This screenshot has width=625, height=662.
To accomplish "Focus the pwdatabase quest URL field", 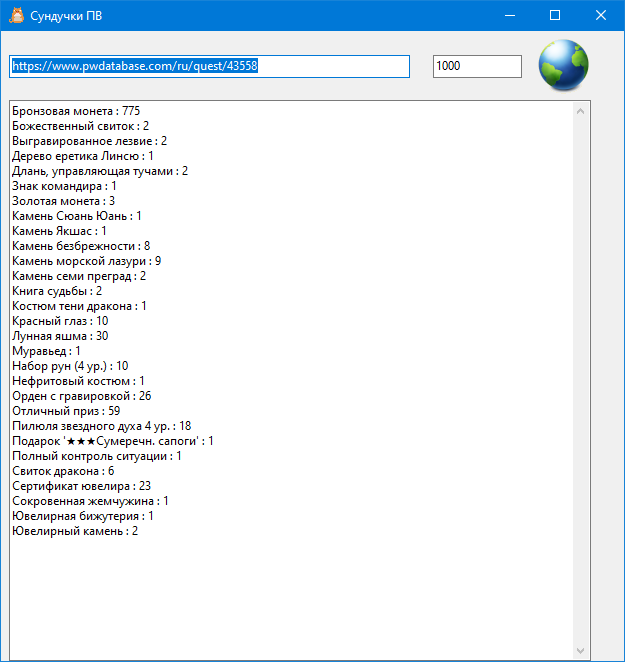I will 209,66.
